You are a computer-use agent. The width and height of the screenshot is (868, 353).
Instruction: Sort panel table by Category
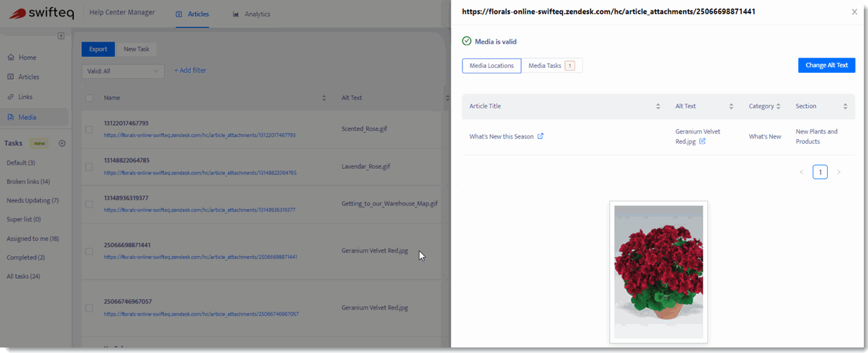tap(778, 107)
